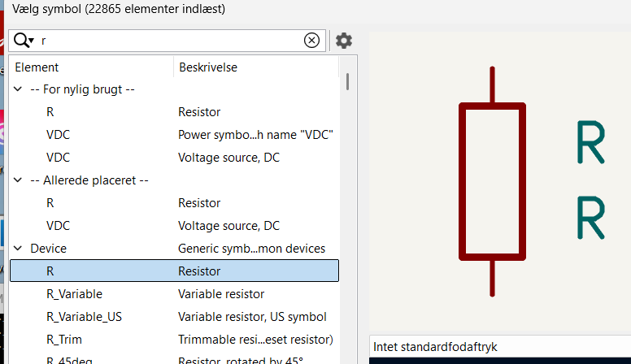The image size is (631, 364).
Task: Click 'Power symbo...h name "VDC"' description
Action: click(255, 134)
